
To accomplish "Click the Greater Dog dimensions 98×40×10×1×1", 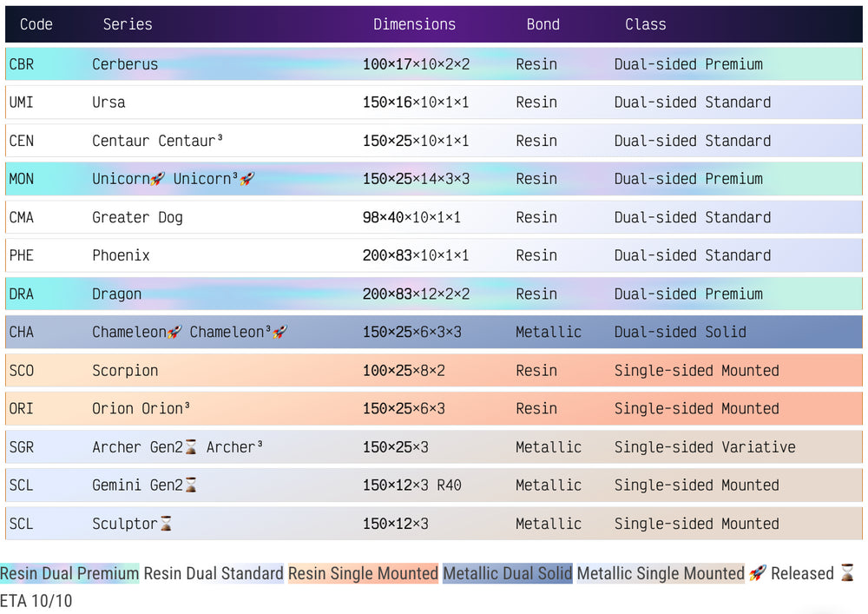I will point(411,217).
